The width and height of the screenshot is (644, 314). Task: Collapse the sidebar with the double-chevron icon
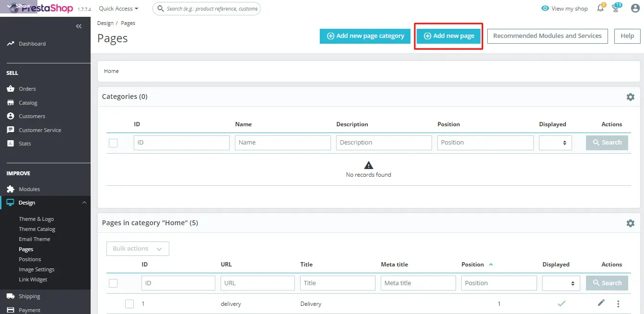79,26
